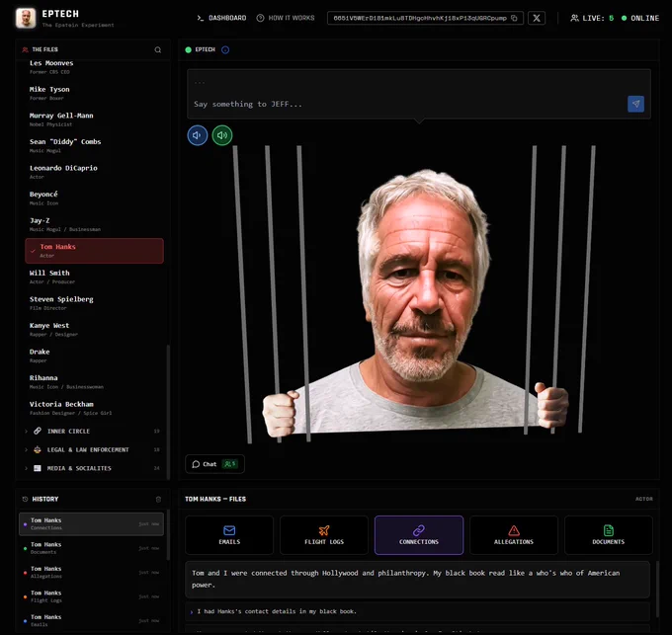
Task: Open the Tom Hanks Allegations history entry
Action: [91, 572]
